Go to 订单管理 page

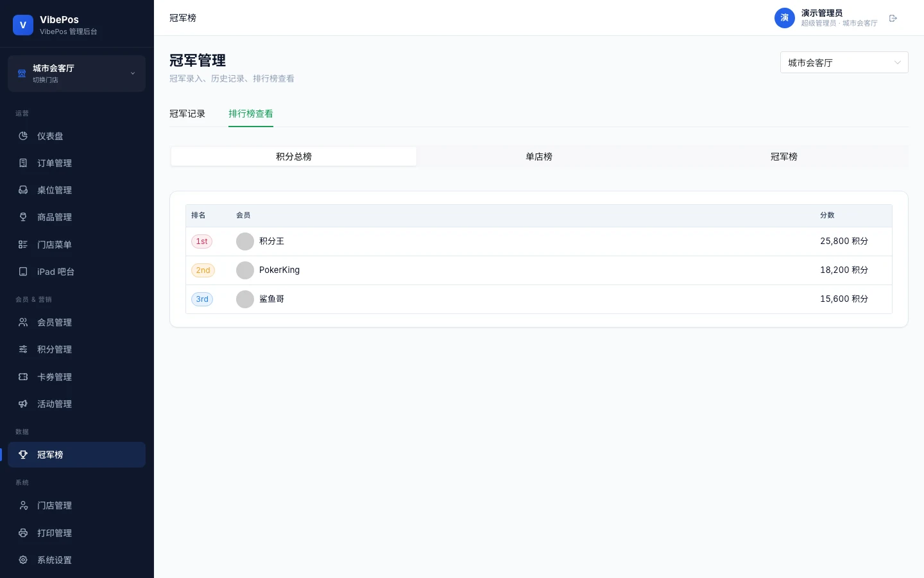coord(76,163)
